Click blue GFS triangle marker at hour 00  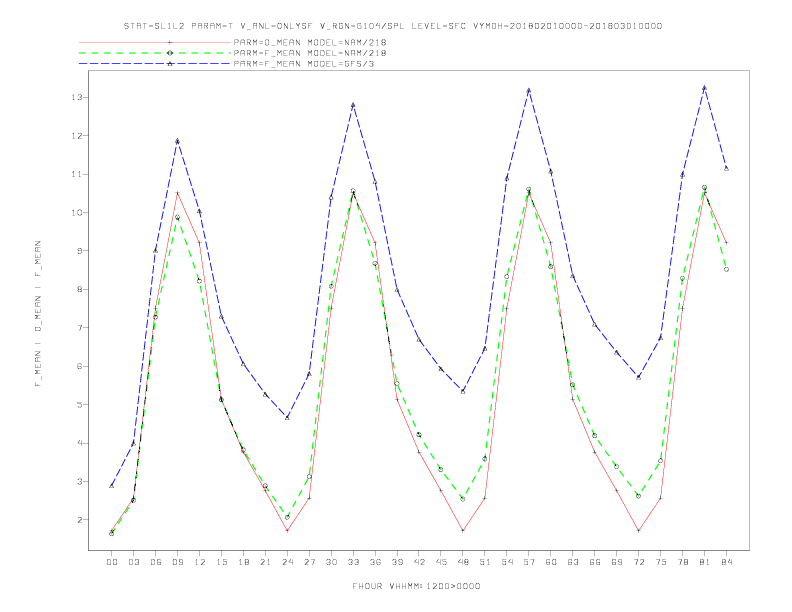pos(112,486)
